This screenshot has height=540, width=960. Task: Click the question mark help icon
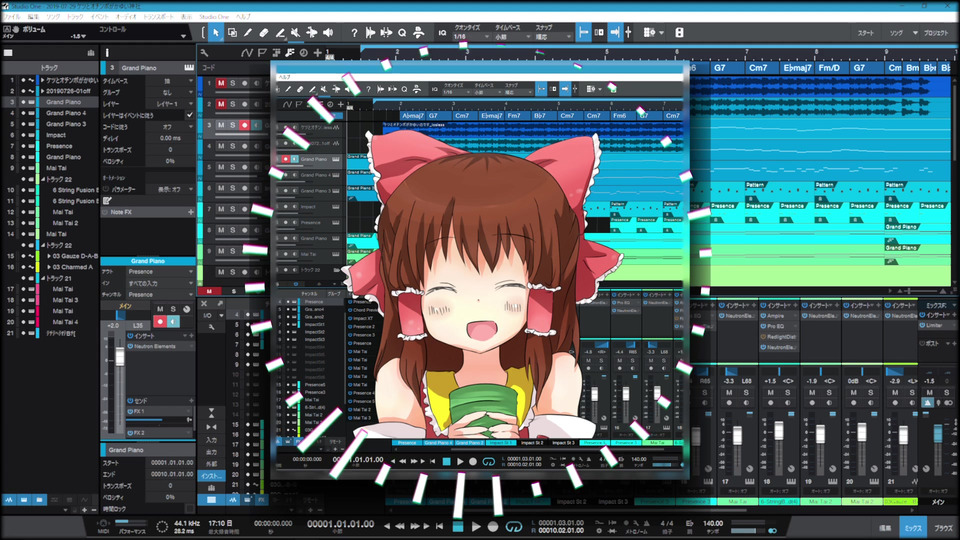[354, 32]
